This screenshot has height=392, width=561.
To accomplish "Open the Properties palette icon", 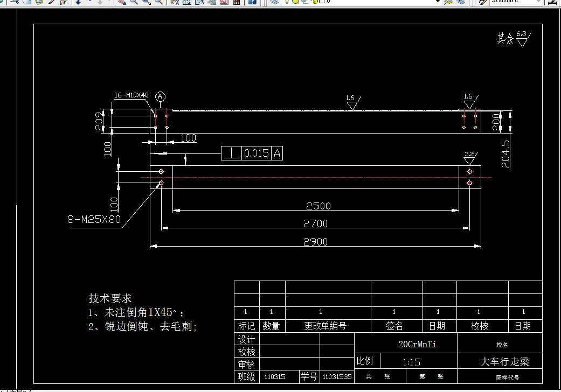I will coord(175,2).
